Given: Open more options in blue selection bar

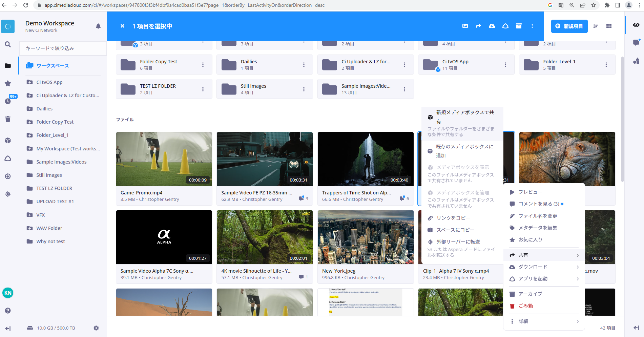Looking at the screenshot, I should point(532,26).
